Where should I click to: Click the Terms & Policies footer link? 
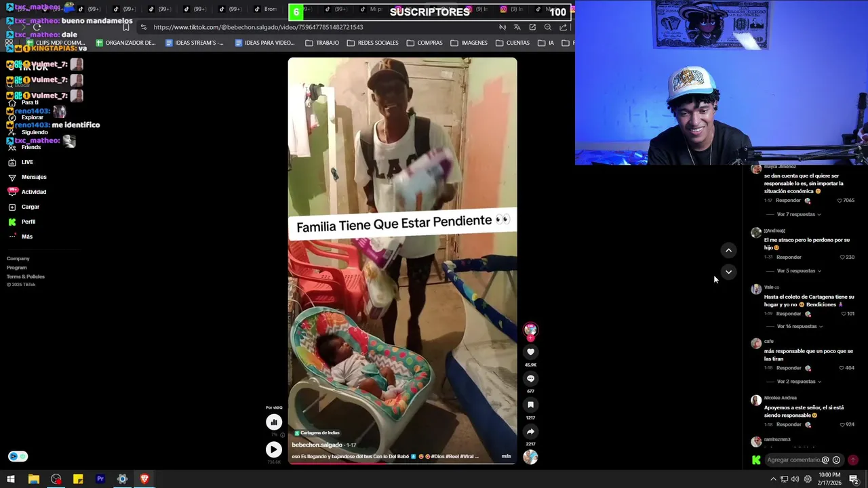(x=26, y=277)
